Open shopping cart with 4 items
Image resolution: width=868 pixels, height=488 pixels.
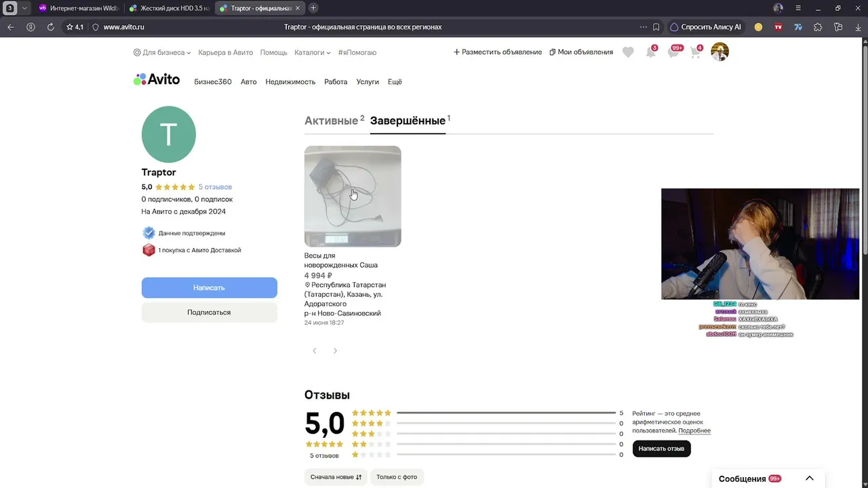point(696,52)
